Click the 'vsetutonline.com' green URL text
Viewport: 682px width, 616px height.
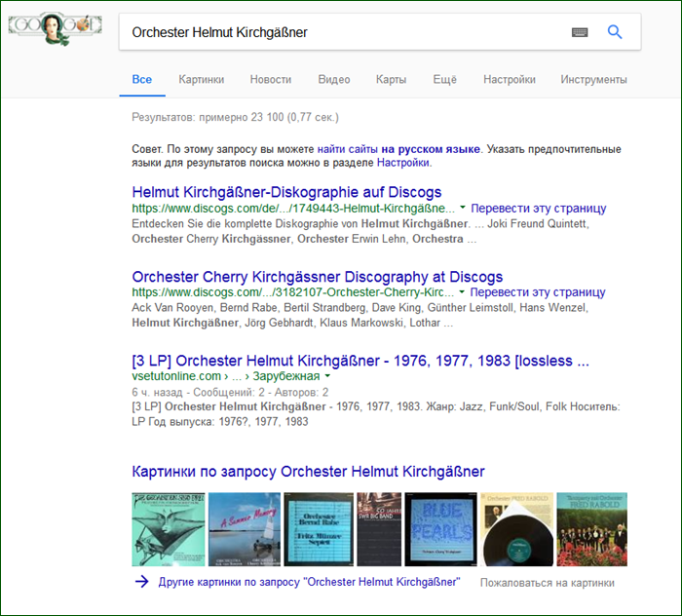[176, 376]
